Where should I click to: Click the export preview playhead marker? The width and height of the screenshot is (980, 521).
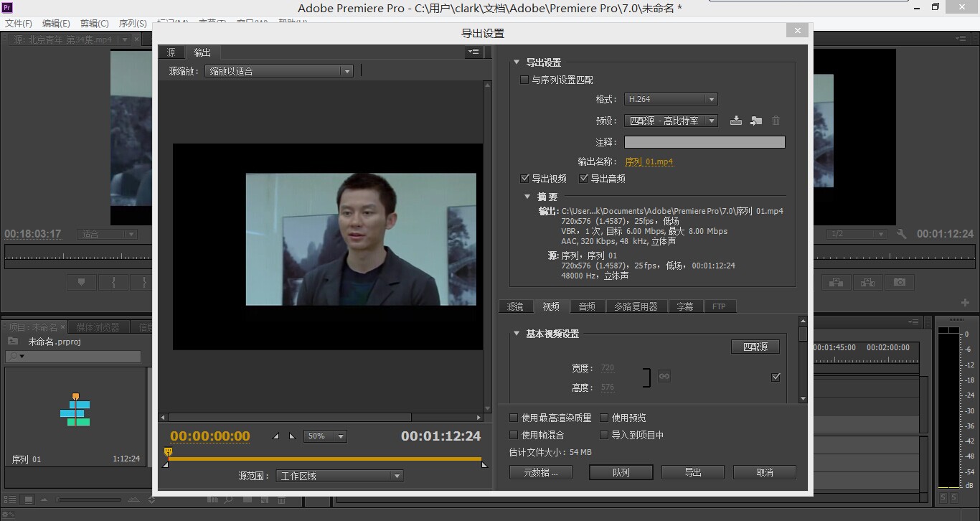[168, 452]
